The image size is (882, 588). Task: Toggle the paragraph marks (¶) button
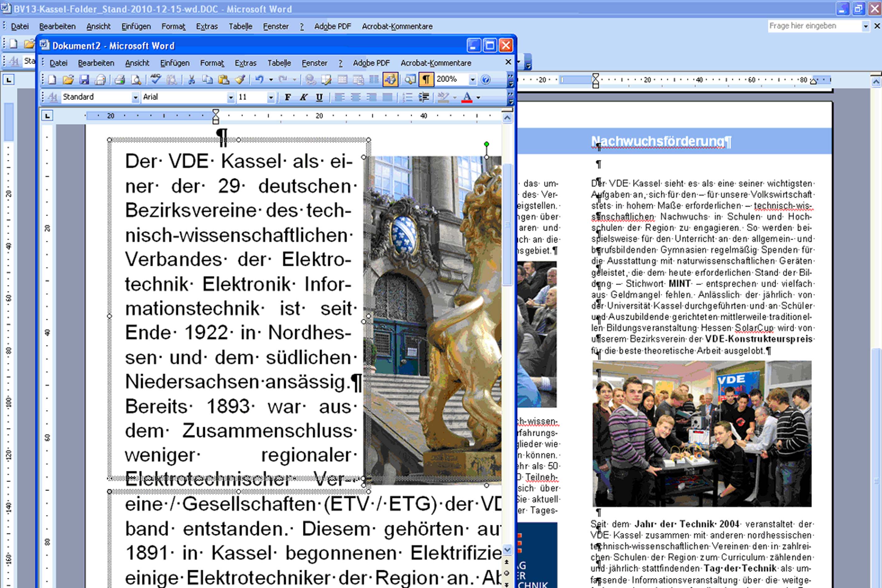(x=426, y=80)
